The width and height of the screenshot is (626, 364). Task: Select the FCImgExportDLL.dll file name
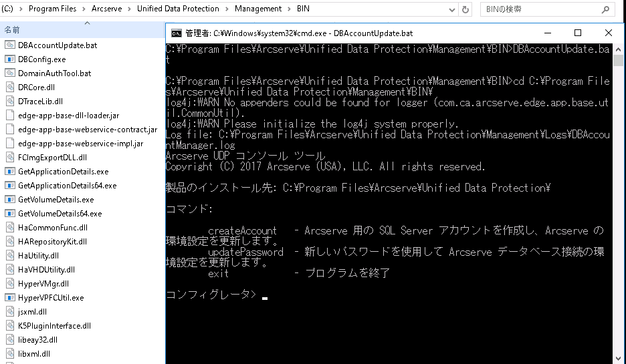[x=52, y=157]
